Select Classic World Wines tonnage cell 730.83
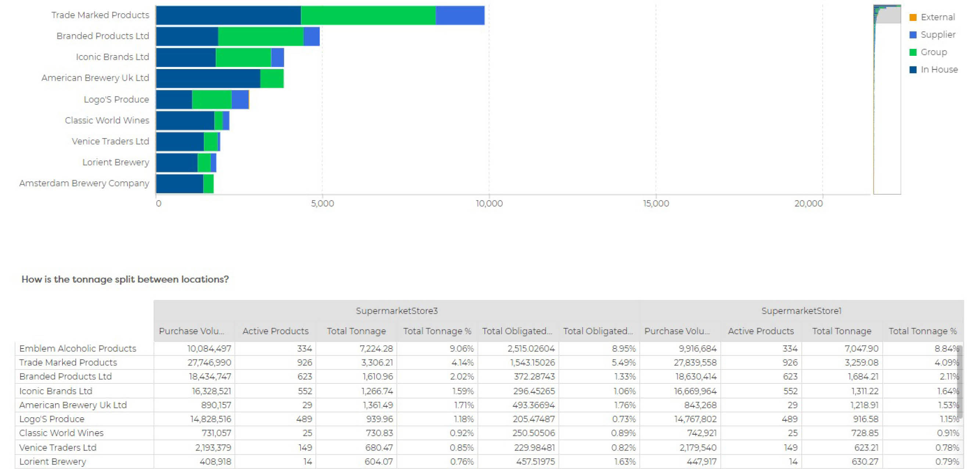This screenshot has height=469, width=980. [x=378, y=433]
